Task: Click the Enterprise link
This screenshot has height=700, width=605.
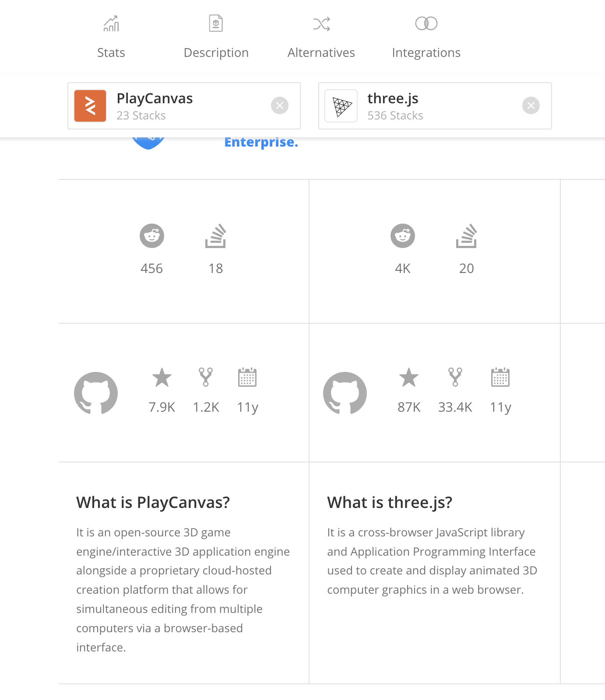Action: pos(261,141)
